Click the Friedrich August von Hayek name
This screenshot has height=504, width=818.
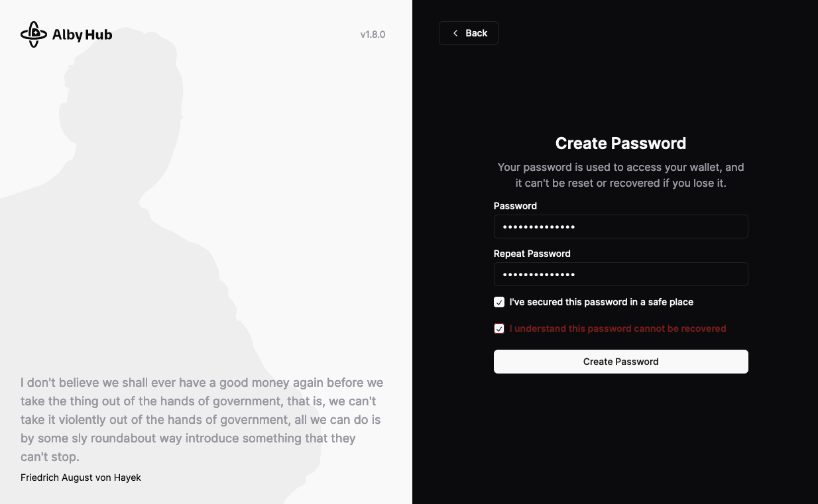pos(81,478)
